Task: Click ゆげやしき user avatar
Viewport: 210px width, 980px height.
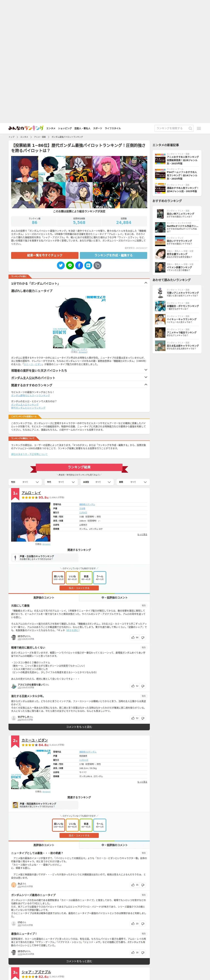Action: 14,718
